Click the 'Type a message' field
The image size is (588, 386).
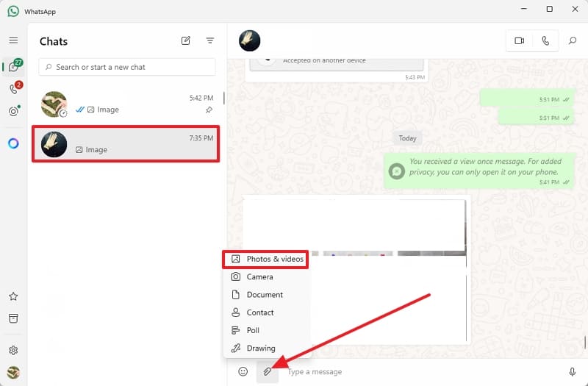click(x=419, y=372)
